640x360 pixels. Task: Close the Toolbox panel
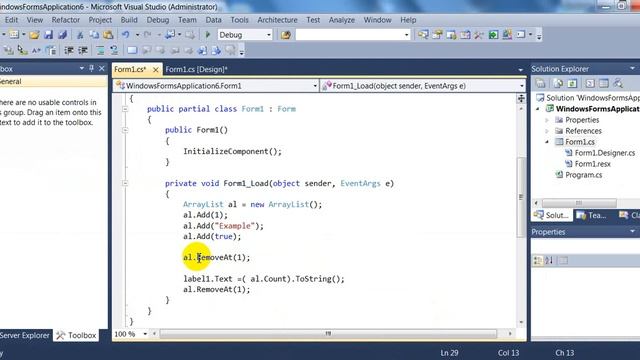102,69
